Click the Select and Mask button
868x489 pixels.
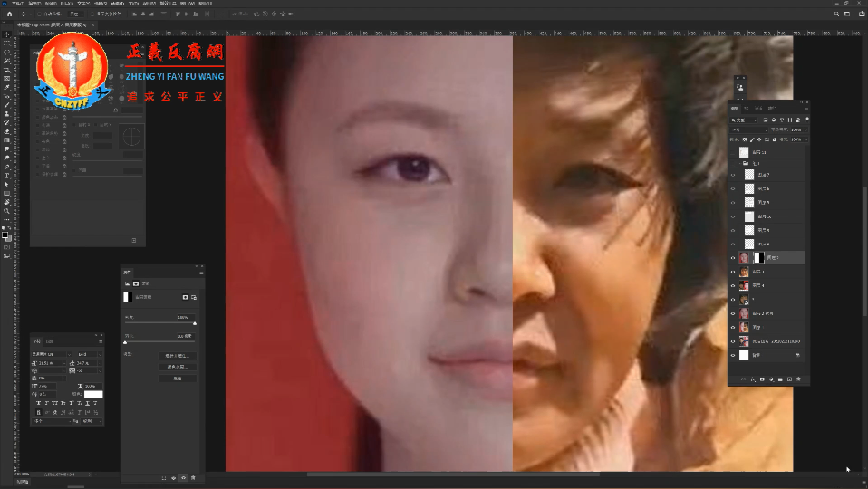click(177, 356)
